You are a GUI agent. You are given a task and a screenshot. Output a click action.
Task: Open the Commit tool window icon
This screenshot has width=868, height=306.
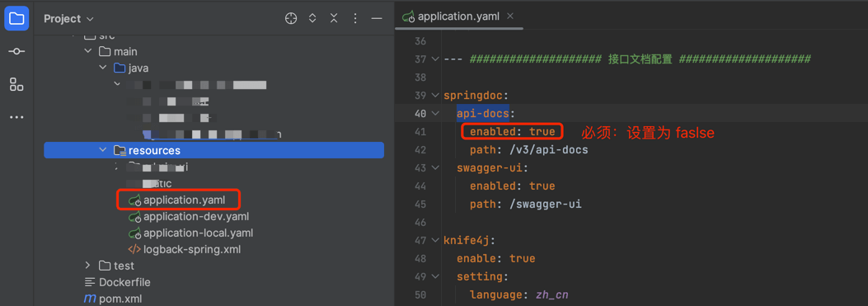(x=16, y=52)
